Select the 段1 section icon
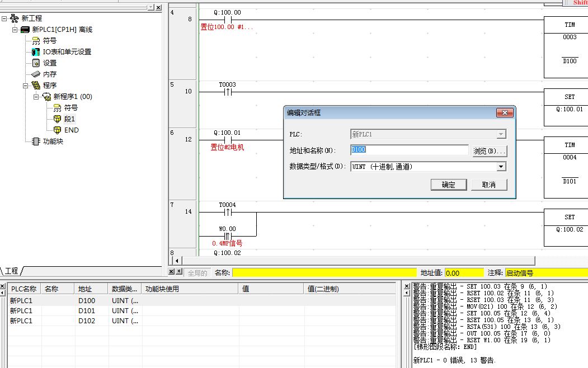 [x=58, y=119]
